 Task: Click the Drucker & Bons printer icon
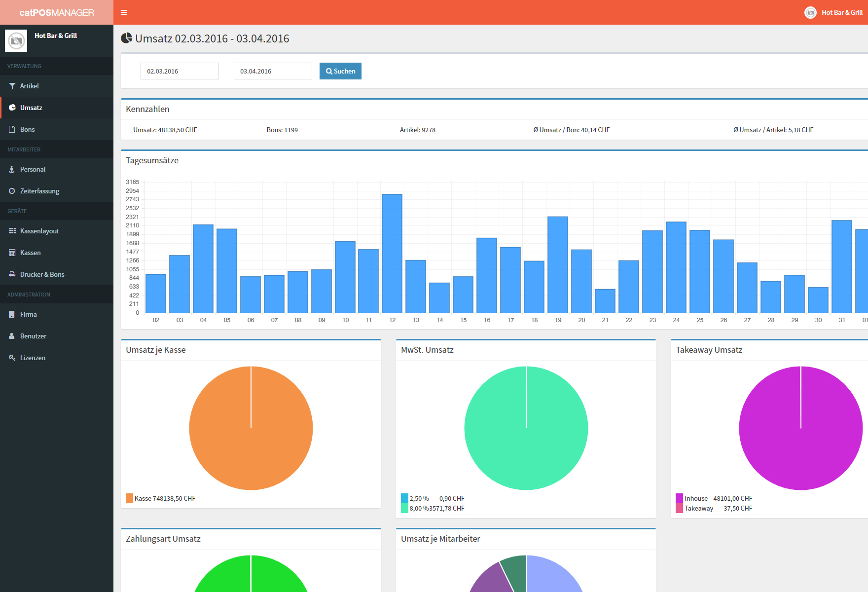12,274
